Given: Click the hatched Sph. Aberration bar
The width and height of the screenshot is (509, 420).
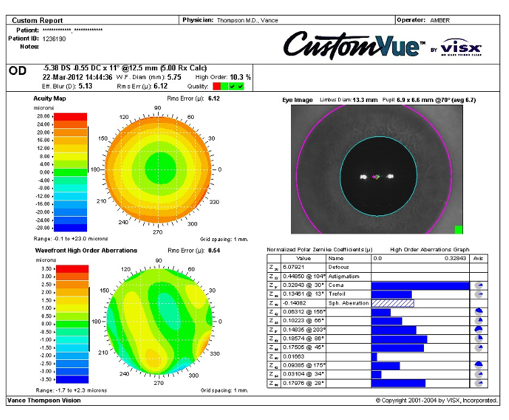Looking at the screenshot, I should pyautogui.click(x=392, y=303).
